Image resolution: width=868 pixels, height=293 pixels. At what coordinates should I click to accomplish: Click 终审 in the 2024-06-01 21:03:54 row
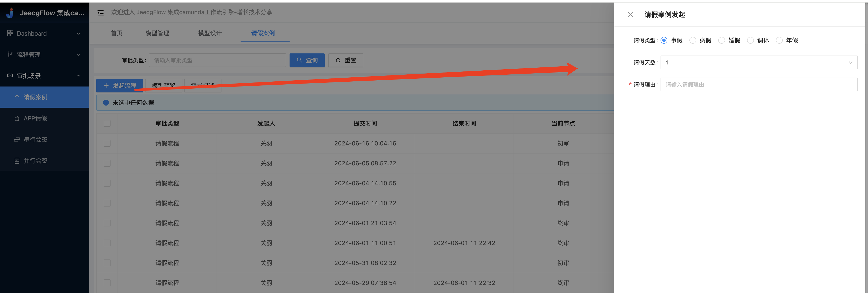[563, 223]
